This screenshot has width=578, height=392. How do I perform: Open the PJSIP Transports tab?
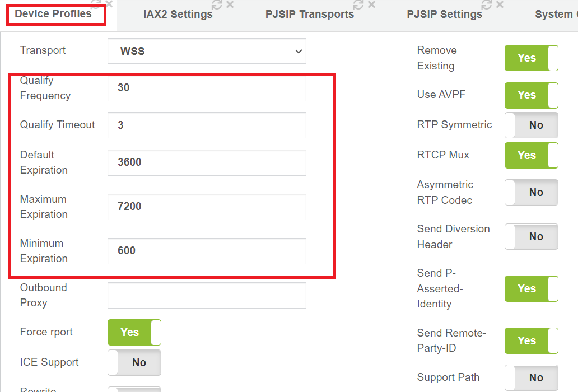(310, 15)
